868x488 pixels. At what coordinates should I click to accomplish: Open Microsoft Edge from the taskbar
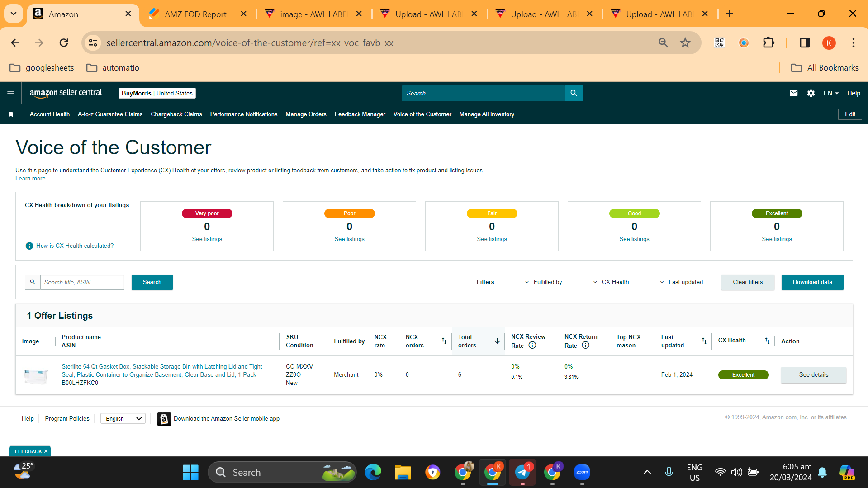373,472
